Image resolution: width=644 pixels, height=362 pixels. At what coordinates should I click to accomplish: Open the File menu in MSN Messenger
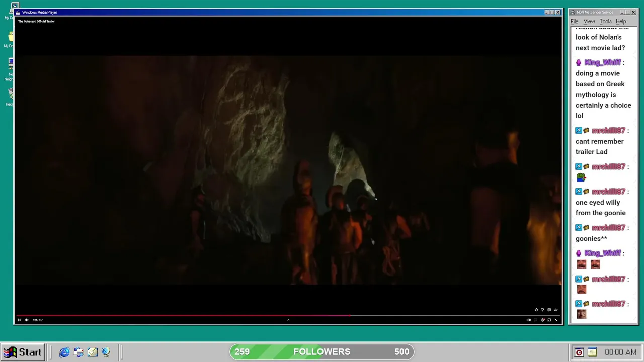pos(574,21)
